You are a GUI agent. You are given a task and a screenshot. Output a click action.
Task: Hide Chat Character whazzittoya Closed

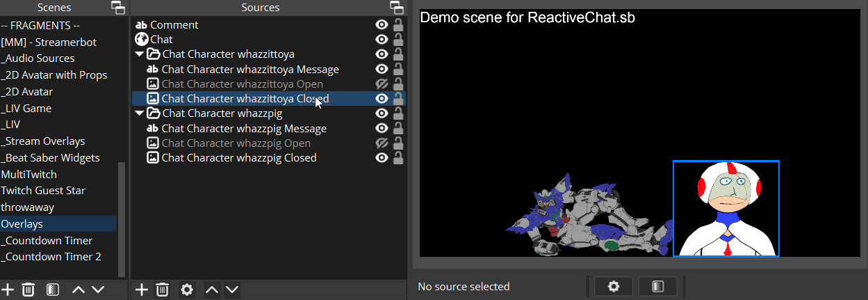click(x=381, y=99)
